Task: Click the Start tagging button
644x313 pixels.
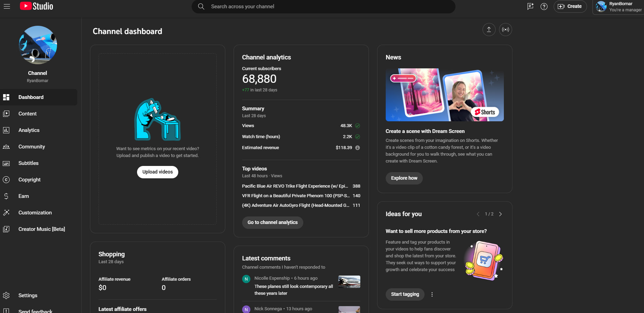Action: pos(405,294)
